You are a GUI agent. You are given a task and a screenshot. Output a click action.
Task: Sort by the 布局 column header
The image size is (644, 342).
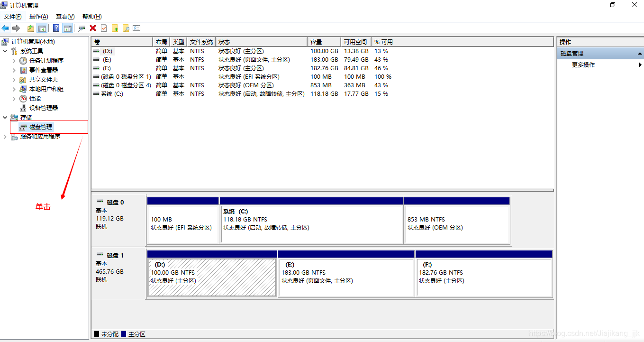162,42
